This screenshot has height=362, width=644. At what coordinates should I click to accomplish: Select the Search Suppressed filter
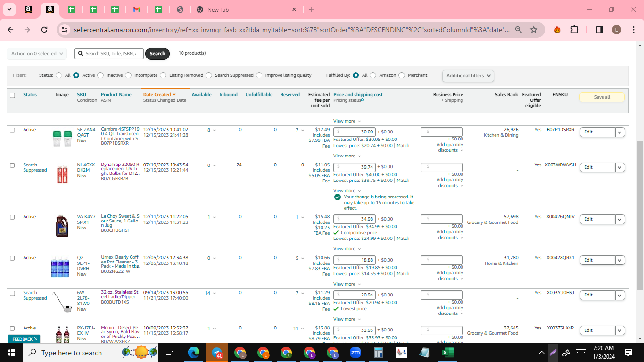point(209,75)
